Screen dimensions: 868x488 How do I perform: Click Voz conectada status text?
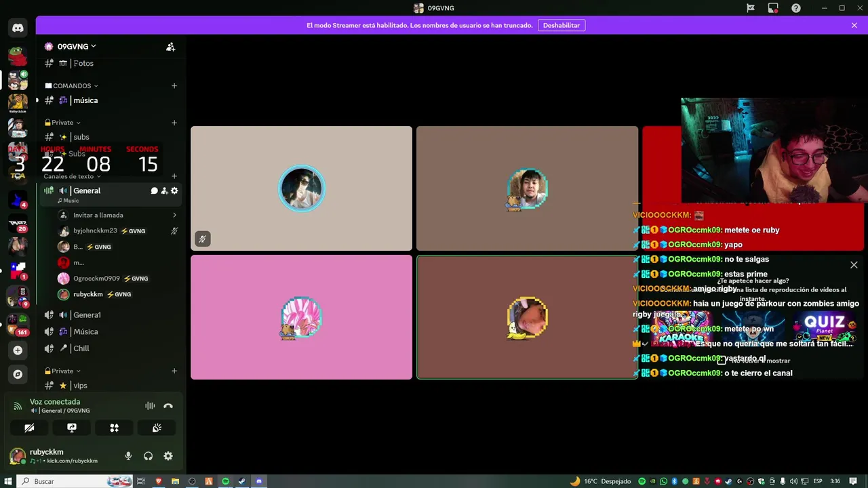[55, 402]
